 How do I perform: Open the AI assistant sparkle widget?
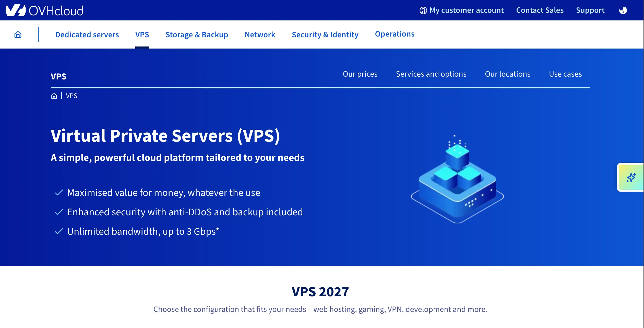(631, 177)
